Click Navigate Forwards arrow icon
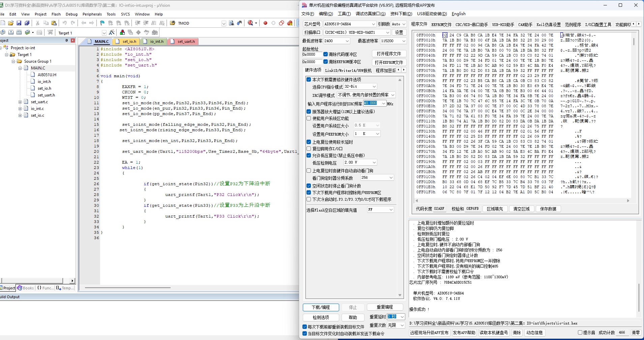 [92, 23]
